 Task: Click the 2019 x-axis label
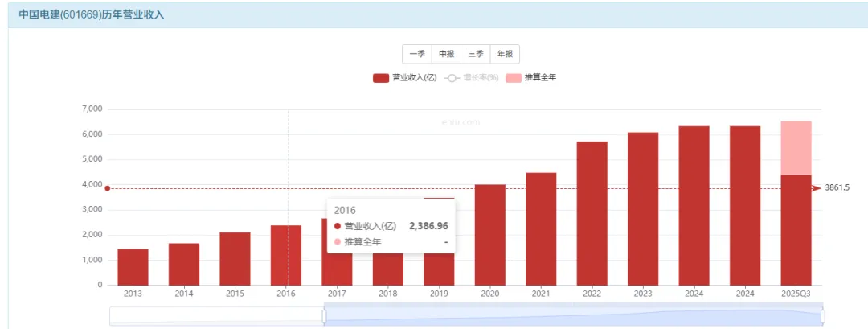(x=439, y=294)
